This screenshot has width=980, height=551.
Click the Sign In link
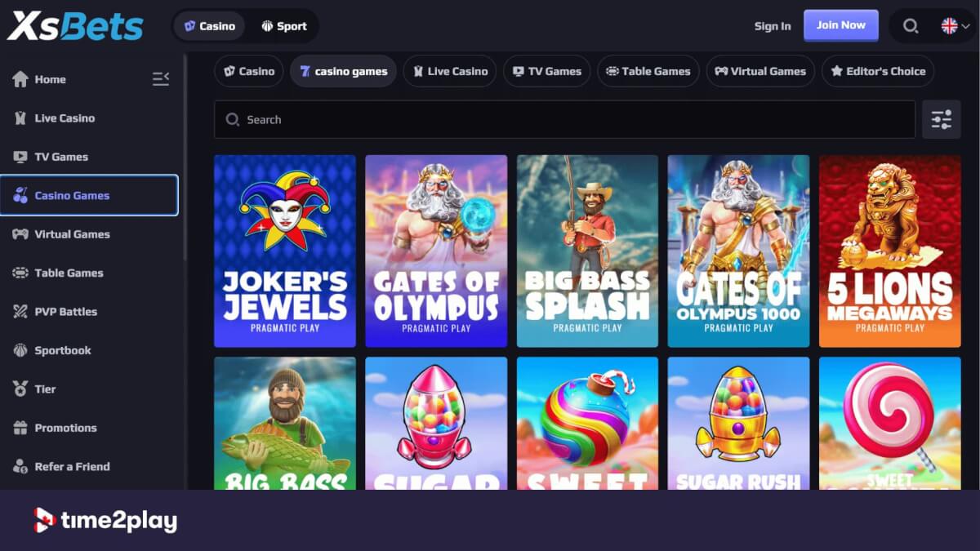(773, 26)
